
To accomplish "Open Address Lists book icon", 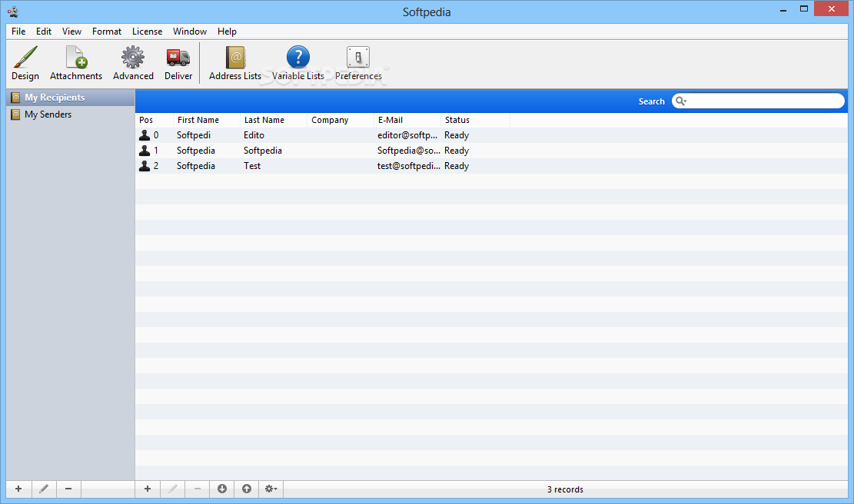I will coord(235,63).
